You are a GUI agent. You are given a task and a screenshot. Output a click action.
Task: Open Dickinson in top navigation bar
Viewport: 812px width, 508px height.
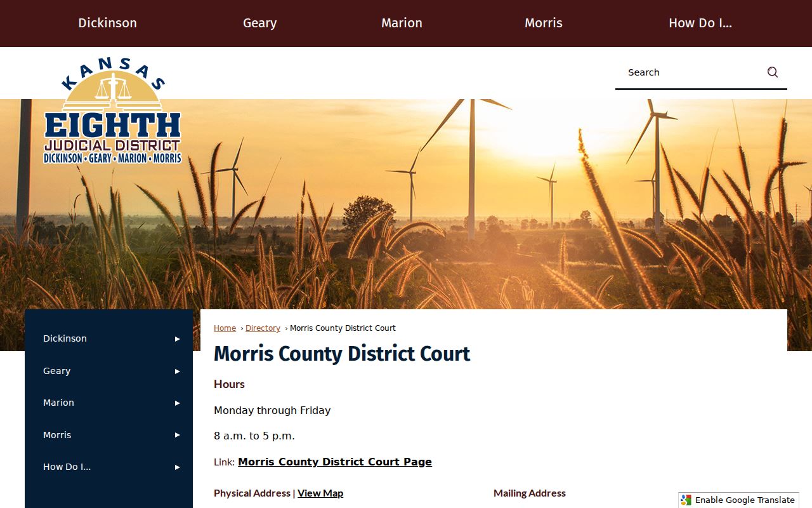click(107, 23)
